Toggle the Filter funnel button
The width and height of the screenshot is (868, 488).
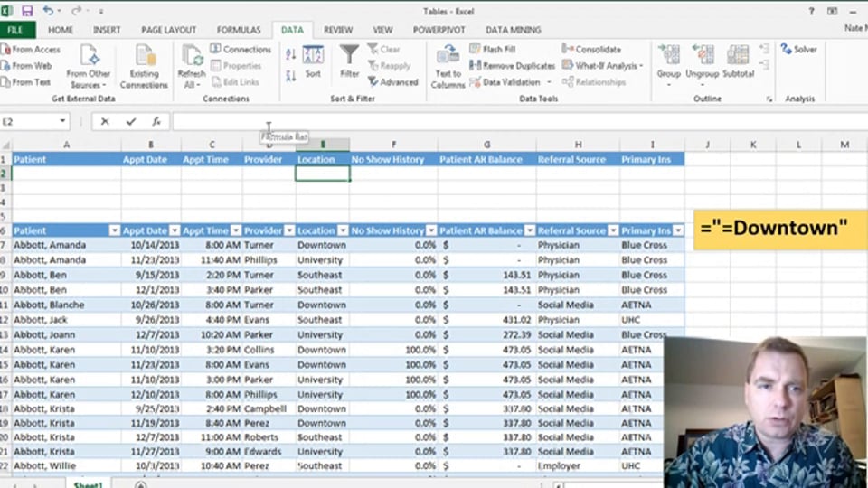pos(349,61)
